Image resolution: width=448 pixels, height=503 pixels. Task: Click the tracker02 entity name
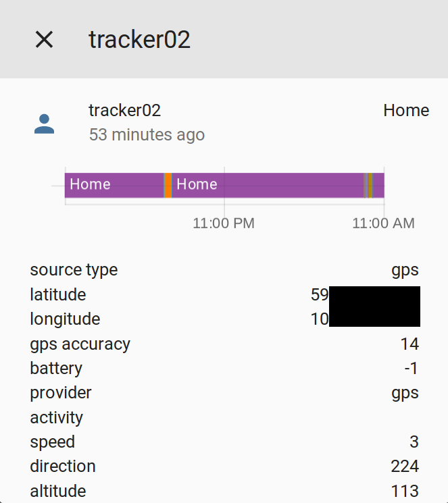[x=125, y=111]
